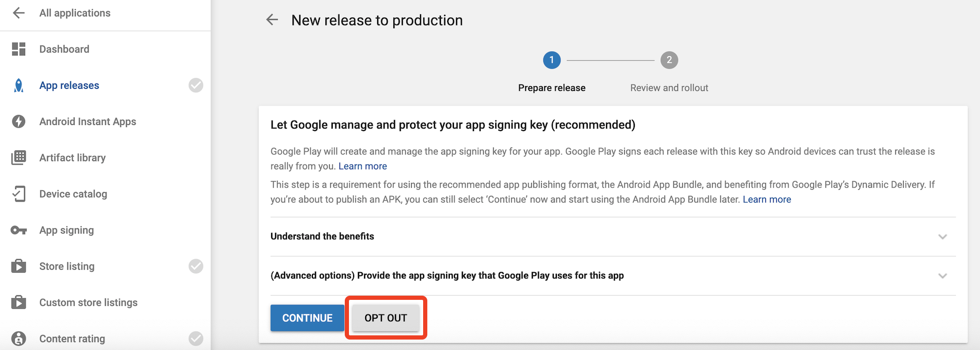Image resolution: width=980 pixels, height=350 pixels.
Task: Click the App signing key icon
Action: pyautogui.click(x=19, y=230)
